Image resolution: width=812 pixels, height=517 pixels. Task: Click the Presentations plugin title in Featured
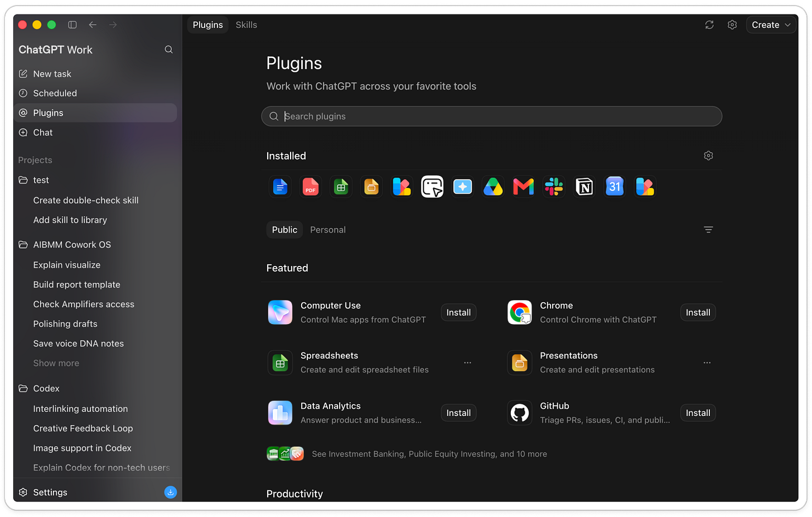pyautogui.click(x=569, y=356)
